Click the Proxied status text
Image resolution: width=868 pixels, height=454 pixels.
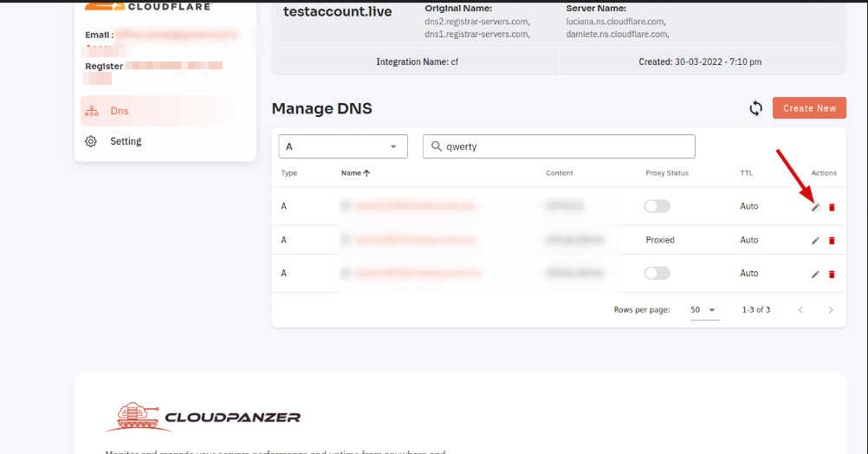pyautogui.click(x=660, y=240)
